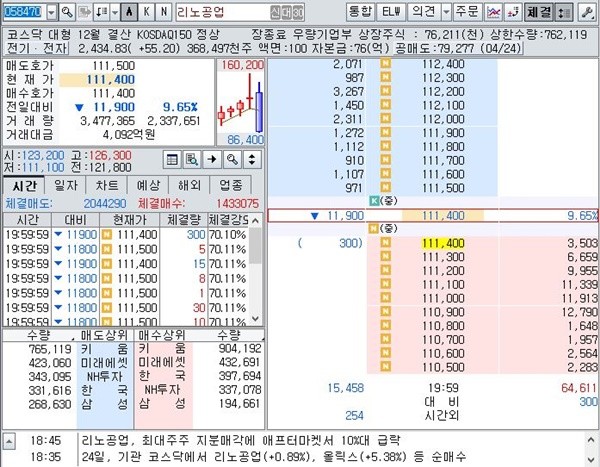The width and height of the screenshot is (600, 467).
Task: Open the chart icon in top toolbar
Action: coord(493,12)
